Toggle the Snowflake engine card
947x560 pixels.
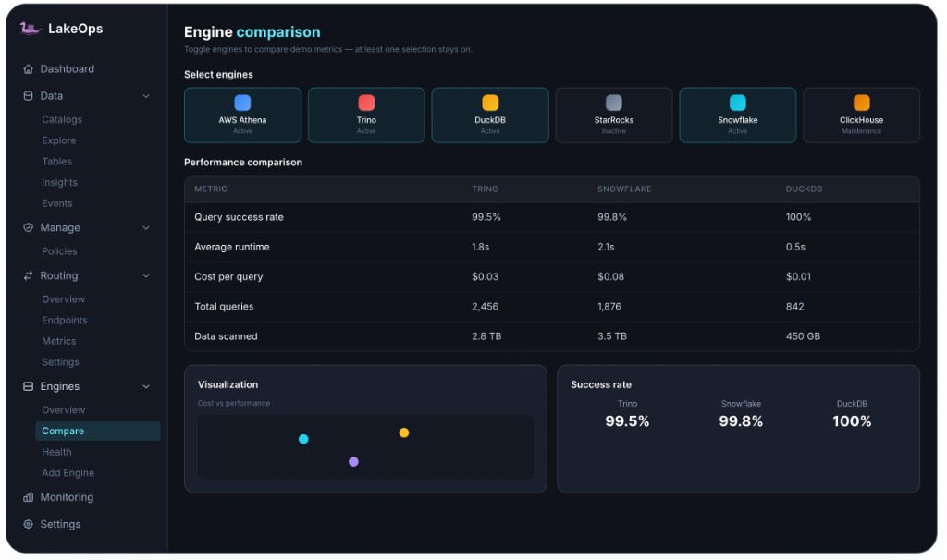coord(737,116)
